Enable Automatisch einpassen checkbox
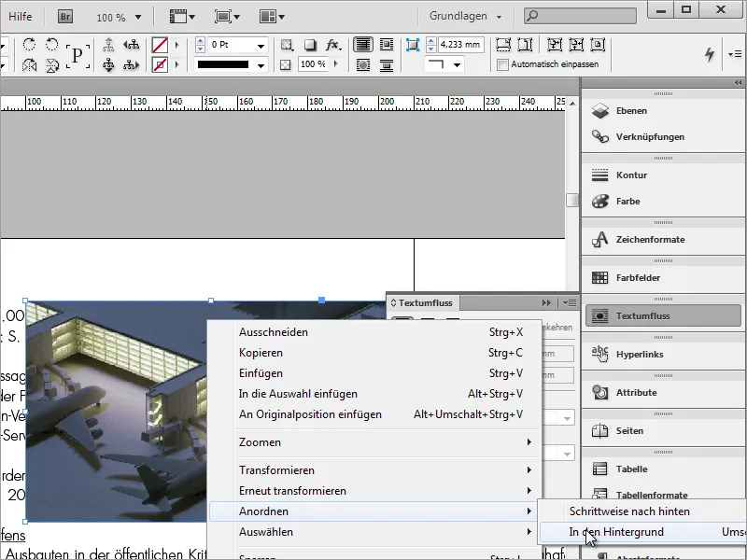The width and height of the screenshot is (747, 560). tap(502, 64)
